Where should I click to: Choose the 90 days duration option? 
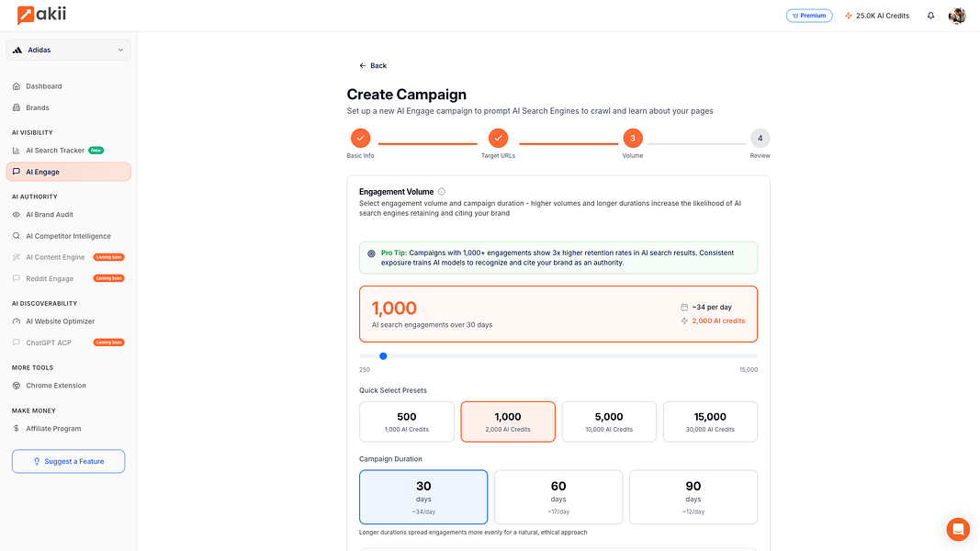pyautogui.click(x=693, y=497)
